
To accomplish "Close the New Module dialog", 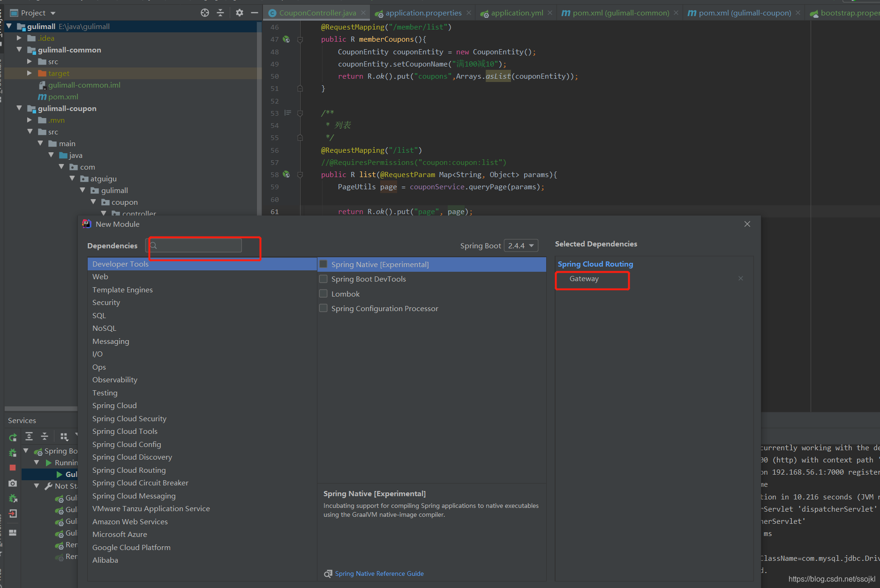I will (x=747, y=224).
